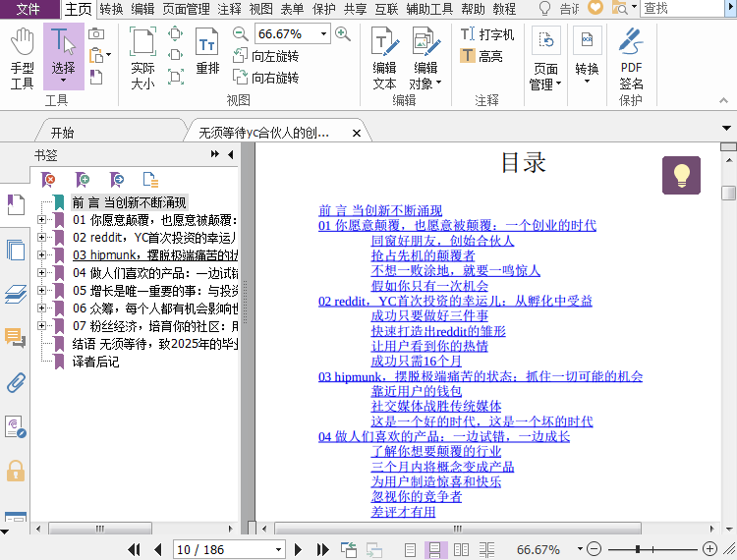Open link 差评才有用
Viewport: 737px width, 560px height.
(403, 512)
